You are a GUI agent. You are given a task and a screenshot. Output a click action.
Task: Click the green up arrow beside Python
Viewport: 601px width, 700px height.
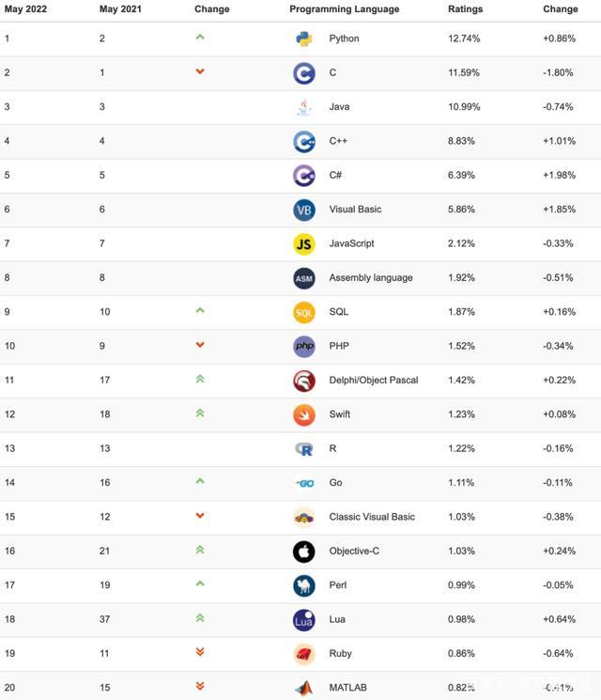pyautogui.click(x=200, y=38)
